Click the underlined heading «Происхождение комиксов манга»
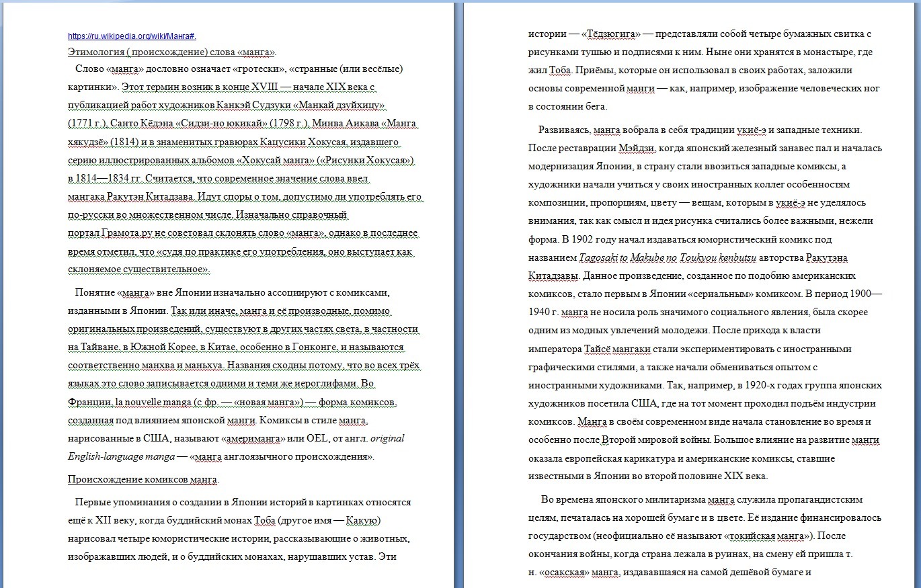The image size is (921, 588). [143, 480]
